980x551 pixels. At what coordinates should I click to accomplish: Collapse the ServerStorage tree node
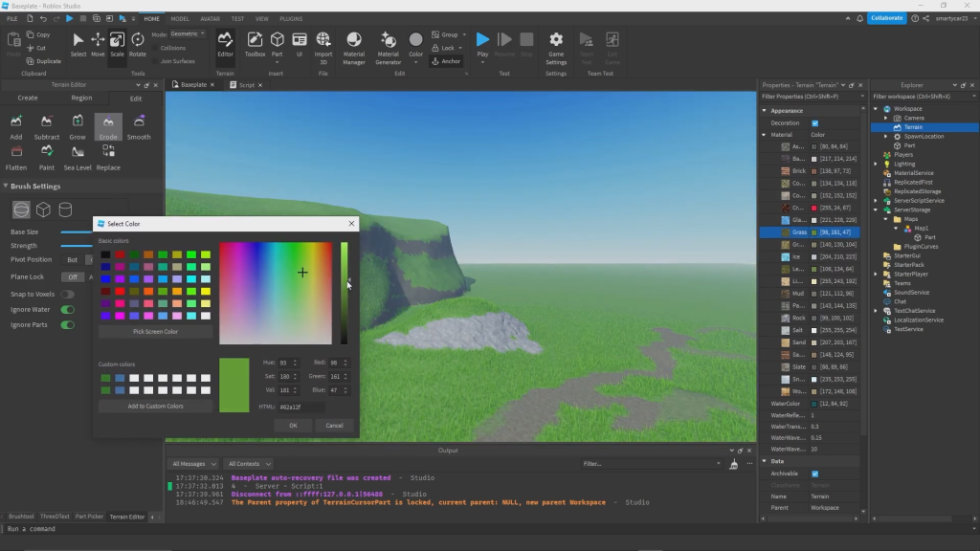click(x=876, y=209)
